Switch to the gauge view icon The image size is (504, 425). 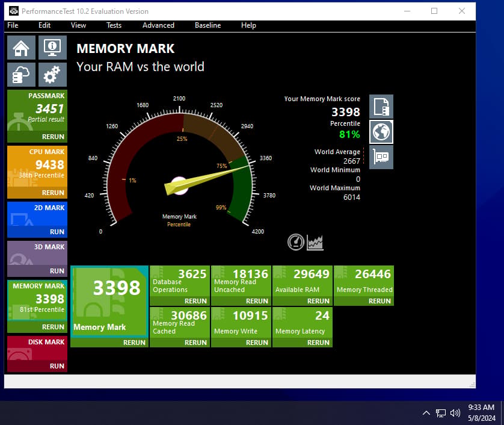[296, 242]
